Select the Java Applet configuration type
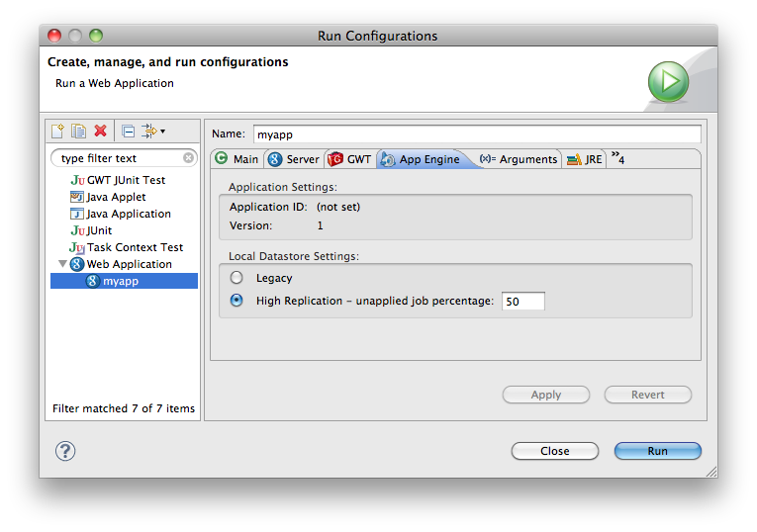Image resolution: width=757 pixels, height=532 pixels. 116,197
